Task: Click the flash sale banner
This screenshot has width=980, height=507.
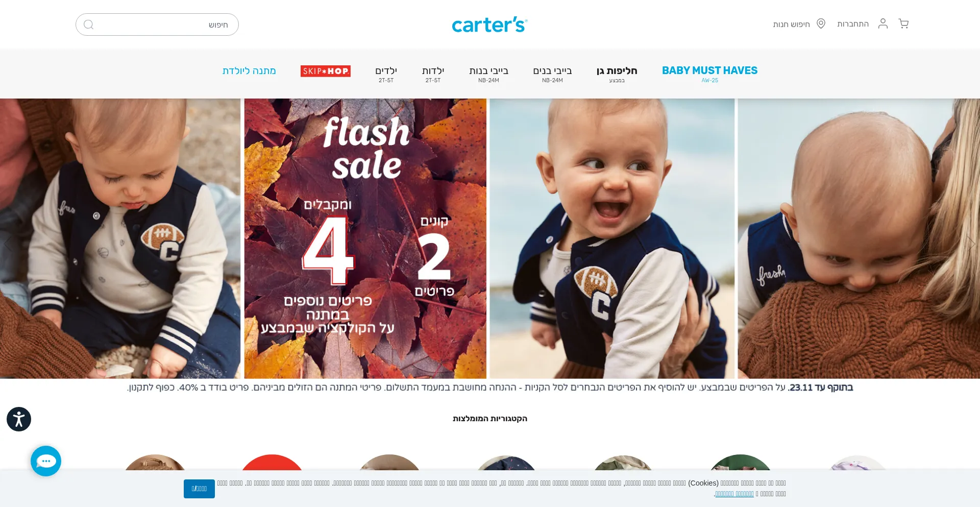Action: [365, 238]
